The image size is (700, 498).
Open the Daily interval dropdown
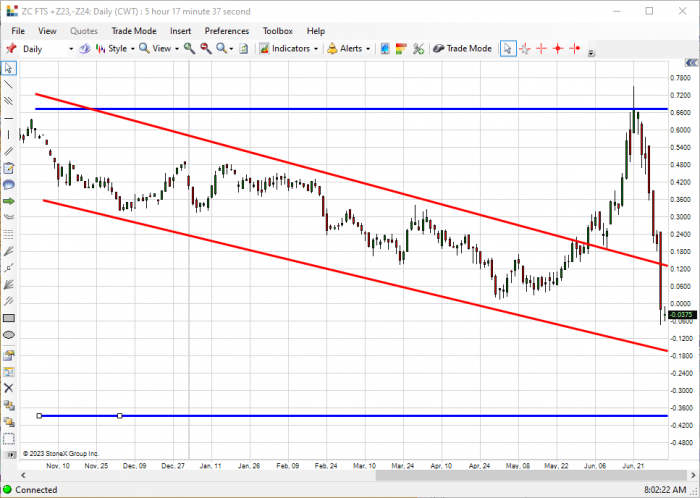pos(71,49)
